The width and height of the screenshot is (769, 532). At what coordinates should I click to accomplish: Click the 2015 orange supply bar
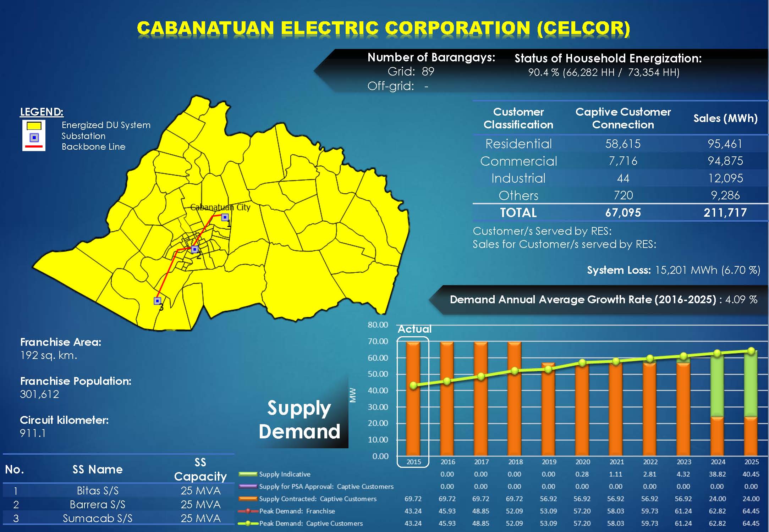413,399
